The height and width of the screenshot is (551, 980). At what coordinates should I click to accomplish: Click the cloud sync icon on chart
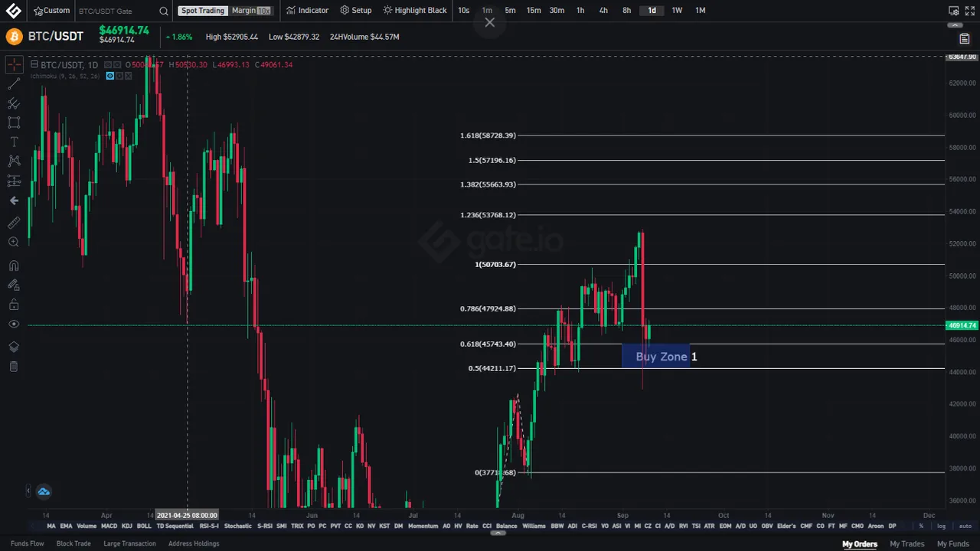coord(43,491)
